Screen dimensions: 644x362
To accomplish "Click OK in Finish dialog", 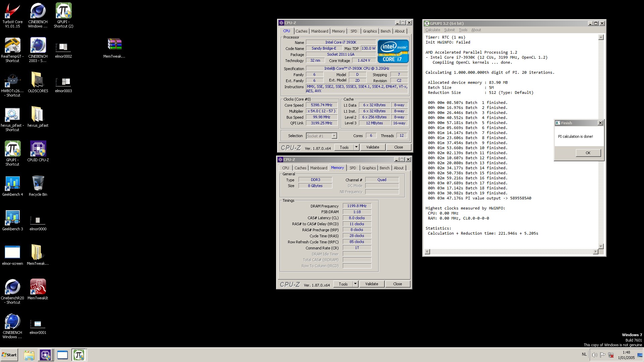I will tap(588, 153).
